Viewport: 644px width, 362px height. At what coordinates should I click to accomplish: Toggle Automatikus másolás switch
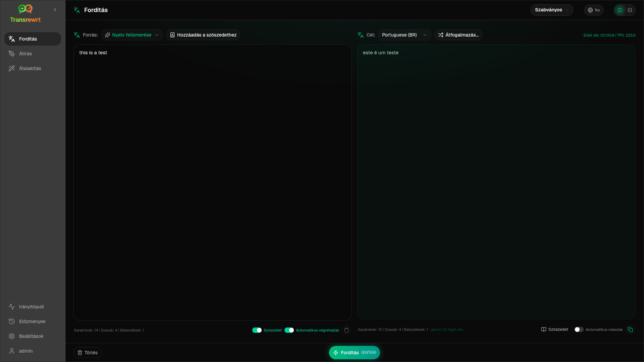click(579, 329)
